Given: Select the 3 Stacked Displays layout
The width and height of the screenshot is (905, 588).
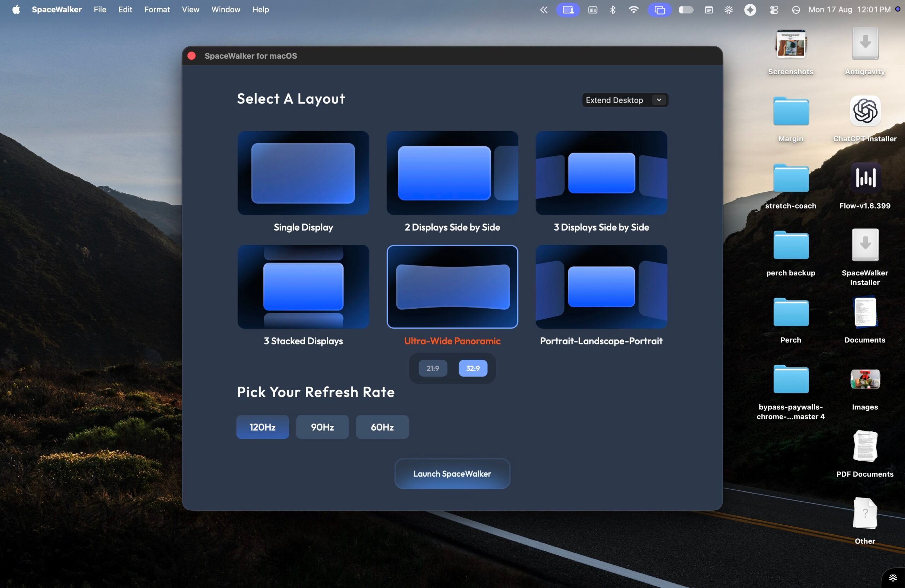Looking at the screenshot, I should coord(303,287).
